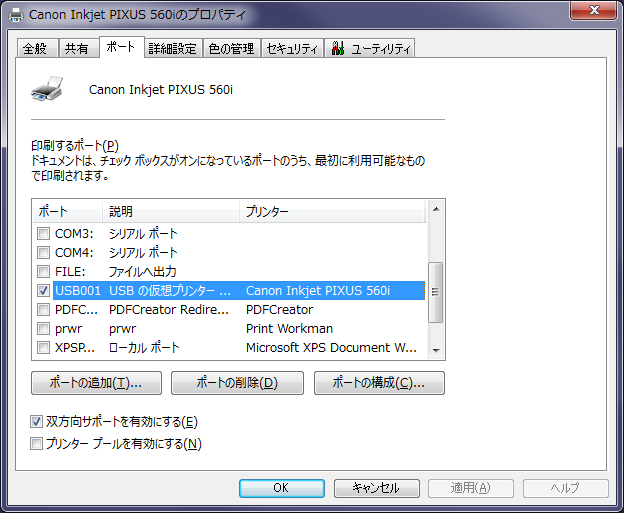The width and height of the screenshot is (624, 513).
Task: Select 'Microsoft XPS Document W...' entry
Action: coord(331,348)
